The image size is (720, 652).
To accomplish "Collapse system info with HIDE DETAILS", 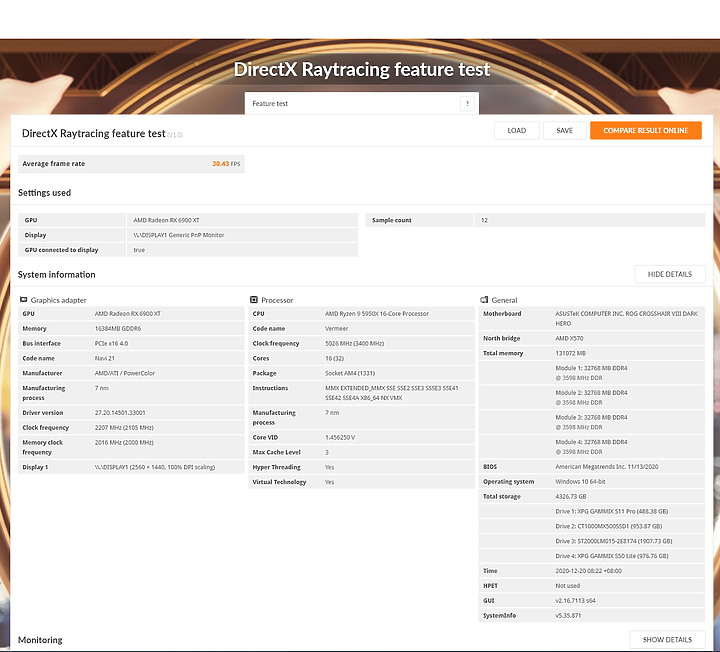I will (669, 274).
